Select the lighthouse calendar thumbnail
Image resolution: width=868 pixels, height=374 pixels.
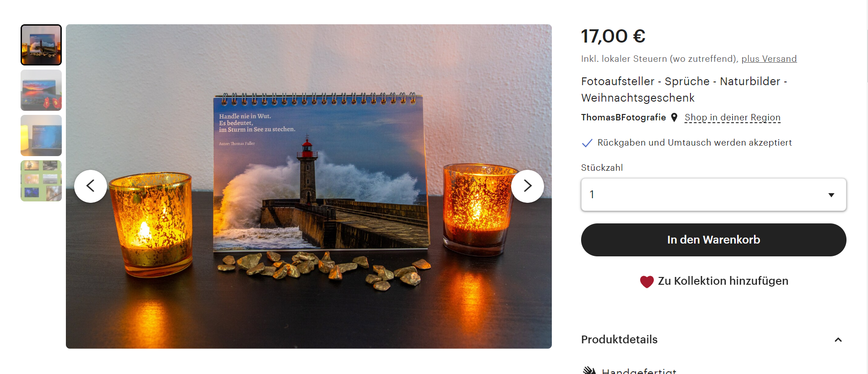point(41,45)
